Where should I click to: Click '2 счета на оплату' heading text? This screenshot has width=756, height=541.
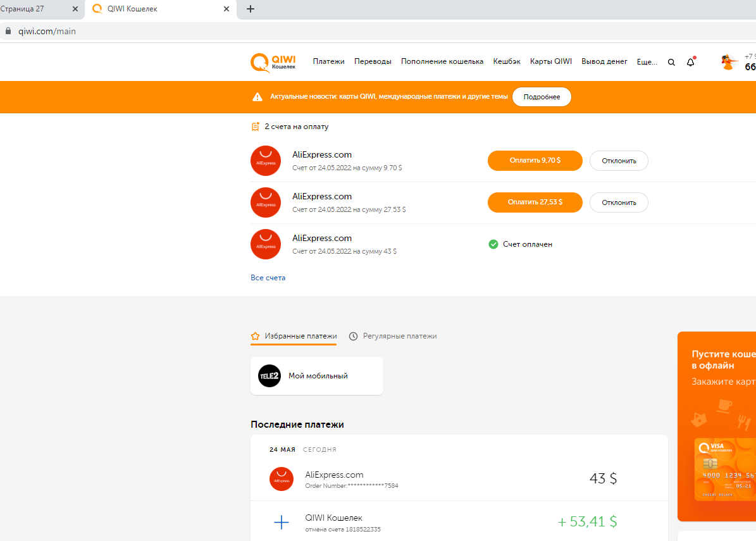tap(297, 127)
